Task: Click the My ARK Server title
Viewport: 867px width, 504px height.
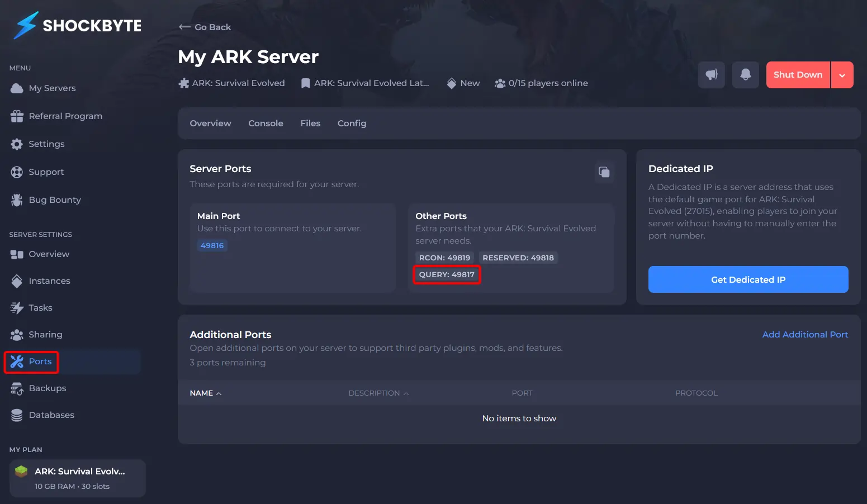Action: [x=248, y=57]
